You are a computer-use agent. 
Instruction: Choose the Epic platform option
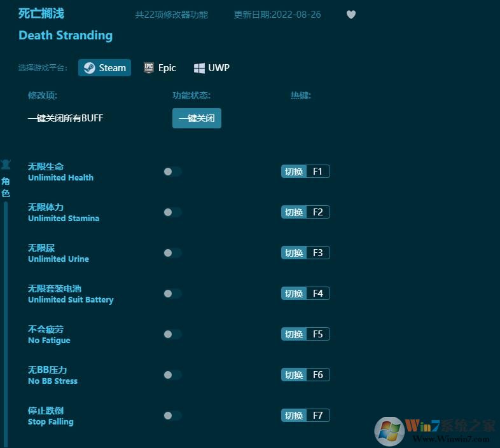160,67
